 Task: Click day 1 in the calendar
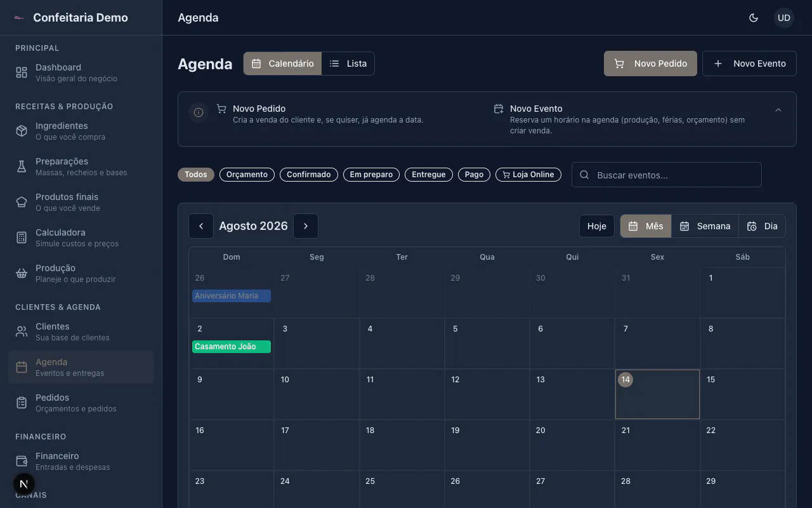[x=742, y=293]
